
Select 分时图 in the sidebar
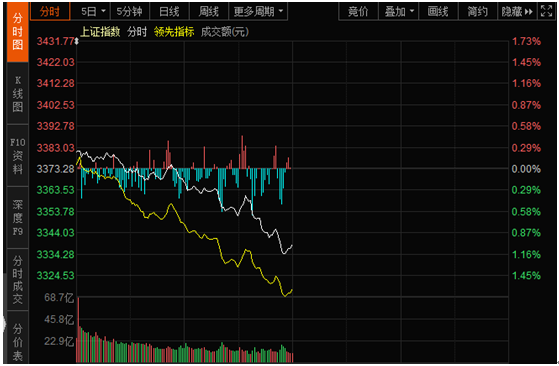[17, 31]
